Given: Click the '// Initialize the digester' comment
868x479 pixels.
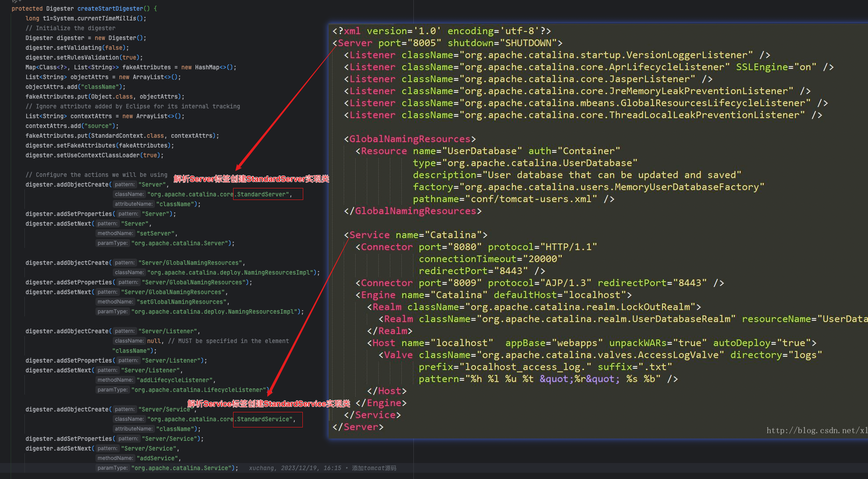Looking at the screenshot, I should coord(70,28).
